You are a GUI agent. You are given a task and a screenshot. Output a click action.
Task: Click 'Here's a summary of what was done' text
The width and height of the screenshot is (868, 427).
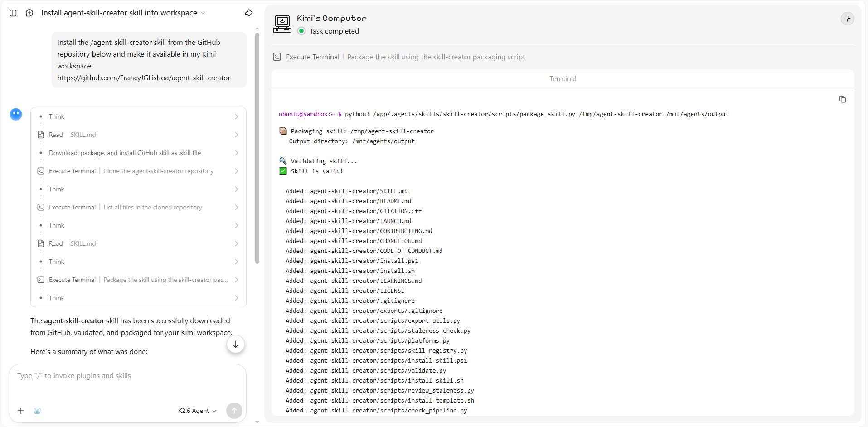pos(89,352)
